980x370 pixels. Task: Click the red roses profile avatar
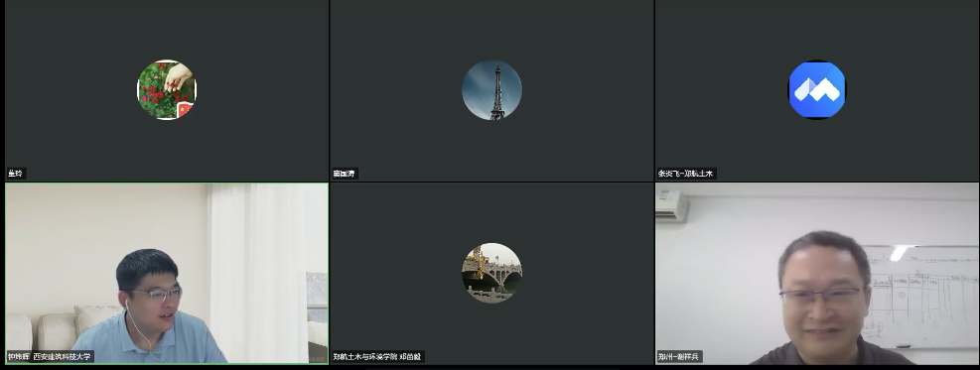167,90
